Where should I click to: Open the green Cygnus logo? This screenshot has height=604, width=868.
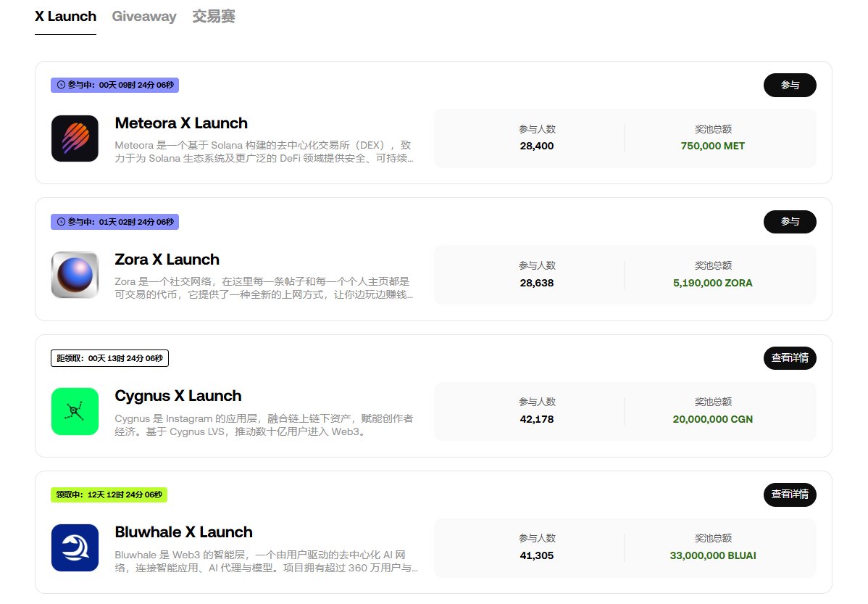[x=75, y=411]
